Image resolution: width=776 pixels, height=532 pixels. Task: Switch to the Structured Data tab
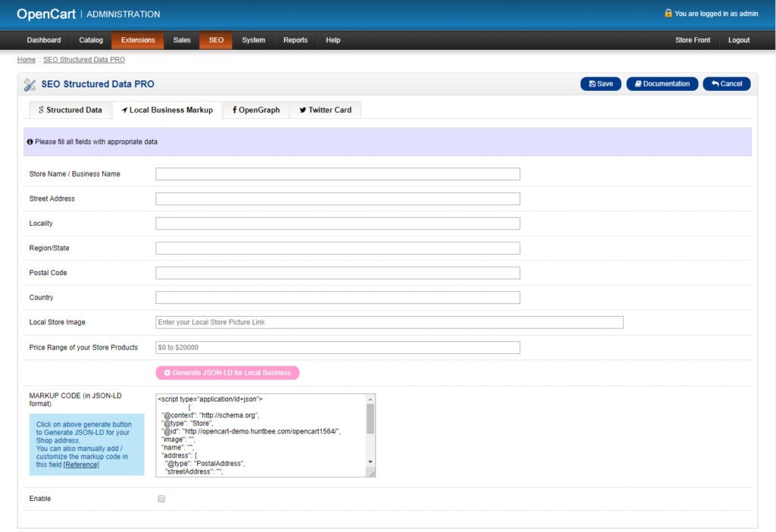point(70,110)
